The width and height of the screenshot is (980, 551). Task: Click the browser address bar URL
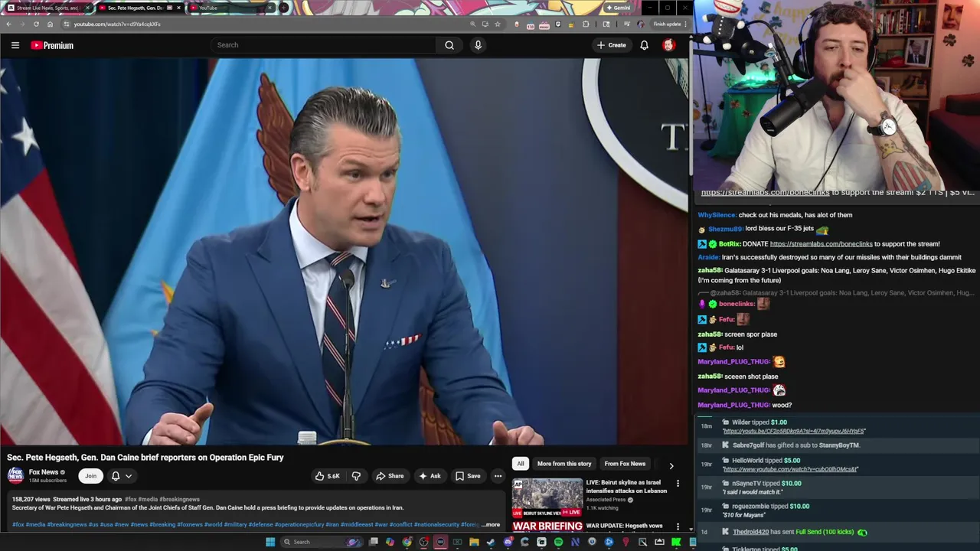tap(117, 24)
